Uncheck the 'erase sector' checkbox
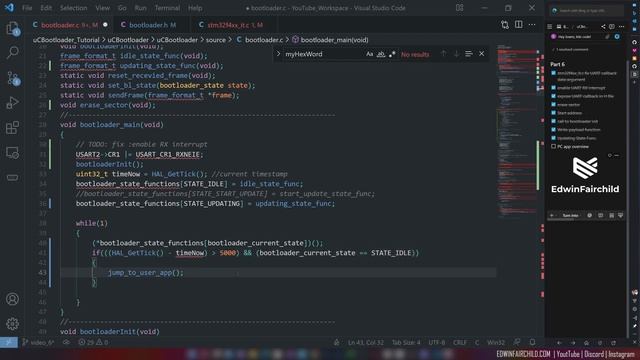Image resolution: width=640 pixels, height=360 pixels. click(553, 104)
